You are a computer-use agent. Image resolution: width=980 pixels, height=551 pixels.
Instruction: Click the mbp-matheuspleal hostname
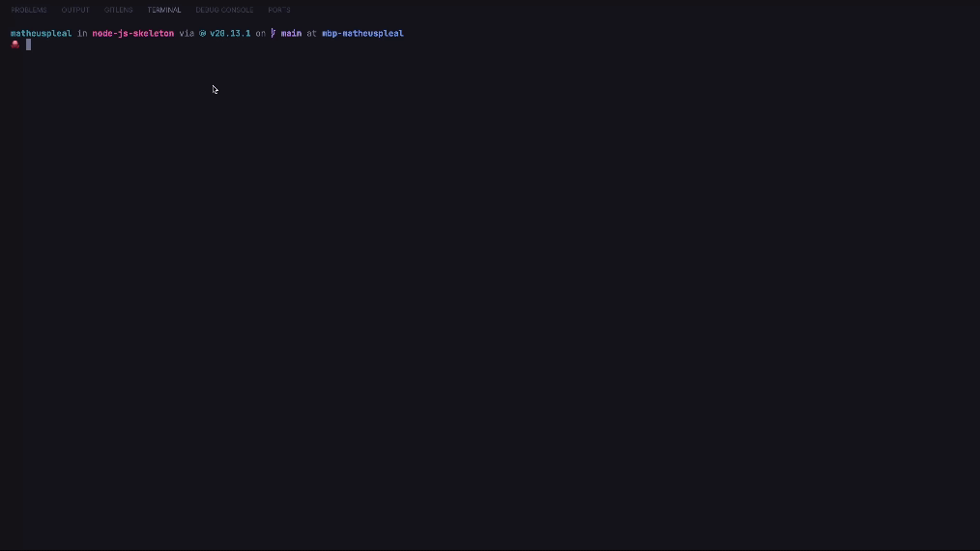(362, 34)
